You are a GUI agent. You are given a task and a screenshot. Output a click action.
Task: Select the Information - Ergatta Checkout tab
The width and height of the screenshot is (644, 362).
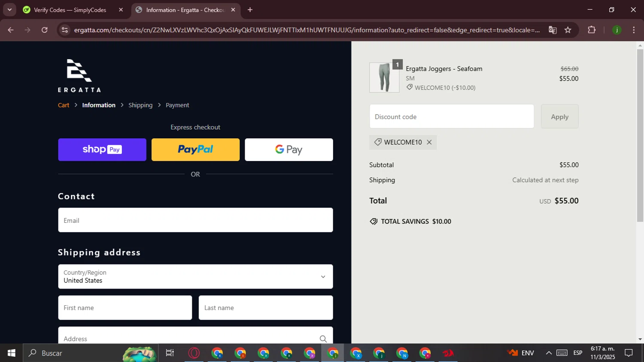[186, 10]
